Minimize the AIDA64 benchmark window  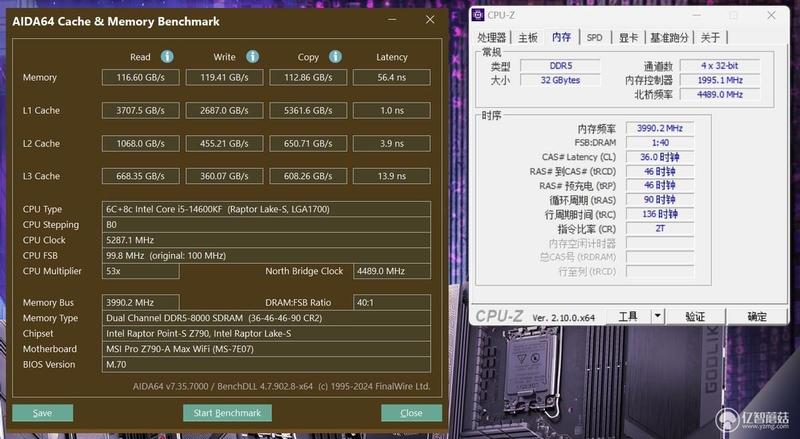click(x=392, y=19)
